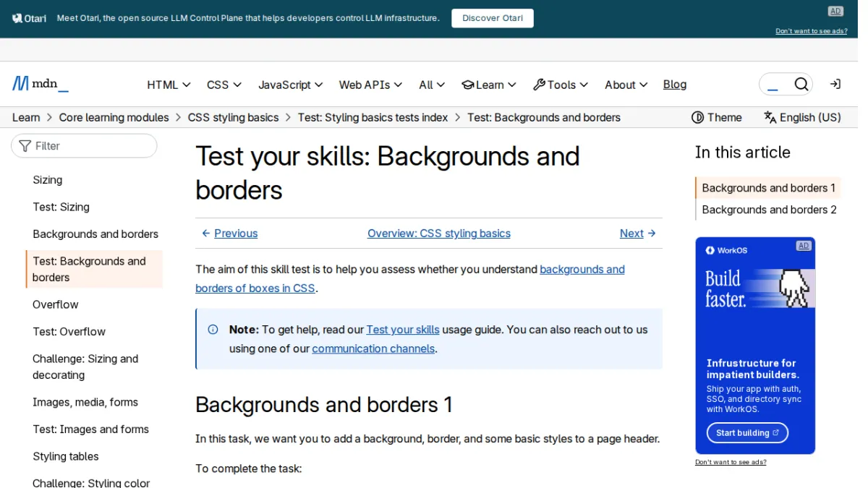Open the Learn menu
The image size is (868, 488).
[x=489, y=85]
